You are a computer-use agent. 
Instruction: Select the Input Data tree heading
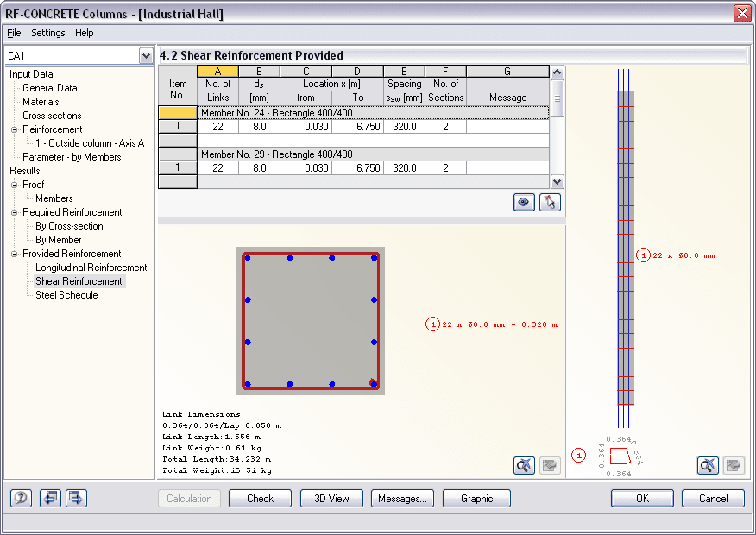tap(31, 74)
